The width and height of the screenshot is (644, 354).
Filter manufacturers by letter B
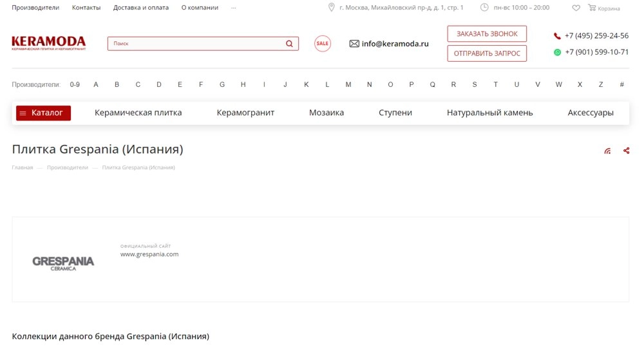tap(117, 84)
